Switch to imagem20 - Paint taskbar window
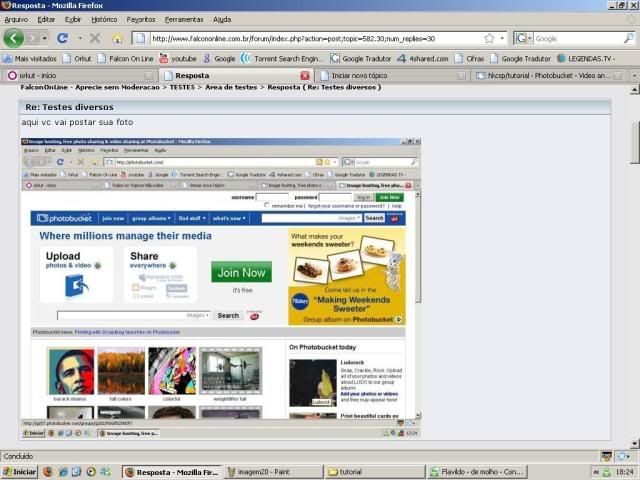 pos(273,472)
